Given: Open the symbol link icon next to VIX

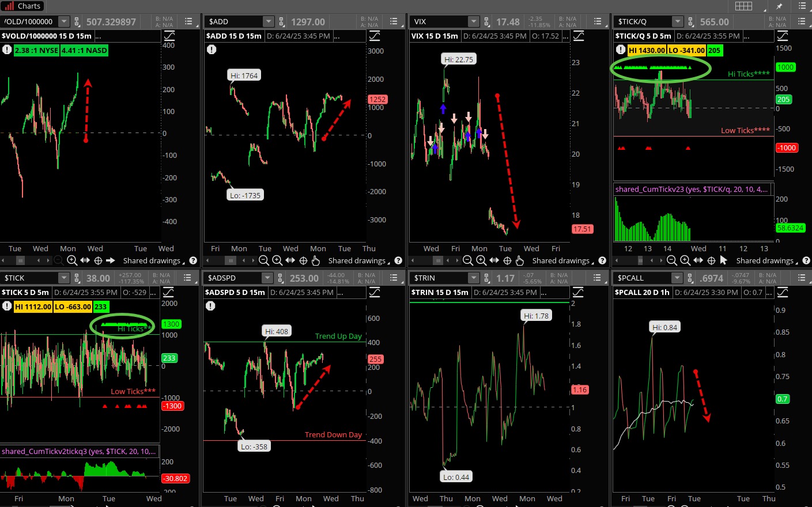Looking at the screenshot, I should 486,22.
